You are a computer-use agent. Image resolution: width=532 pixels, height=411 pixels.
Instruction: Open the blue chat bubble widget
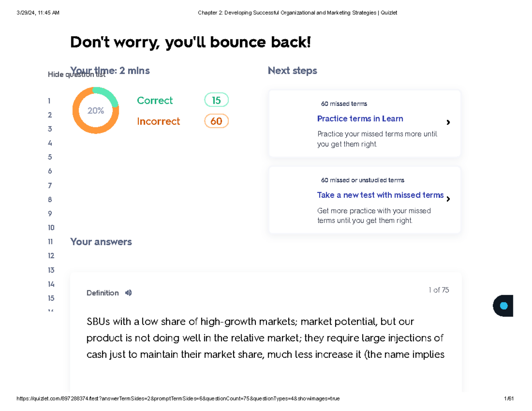tap(503, 306)
